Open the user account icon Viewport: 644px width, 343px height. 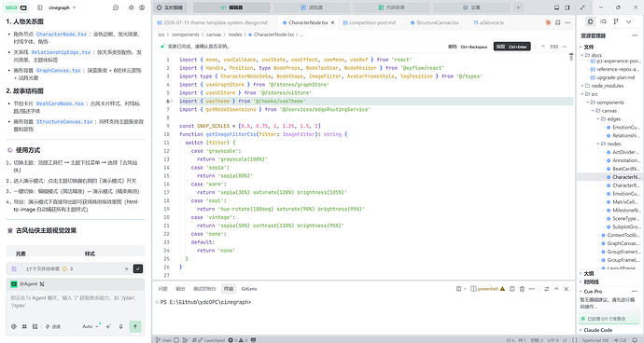coord(142,7)
